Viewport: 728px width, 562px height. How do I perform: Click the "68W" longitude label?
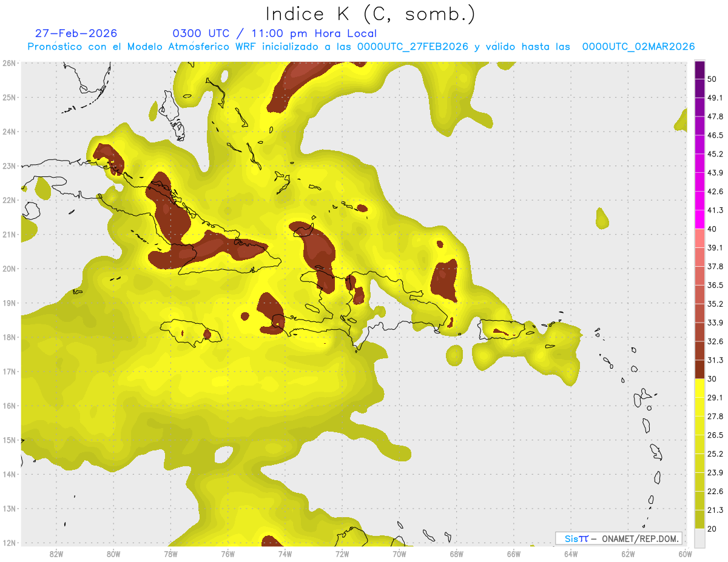click(456, 554)
